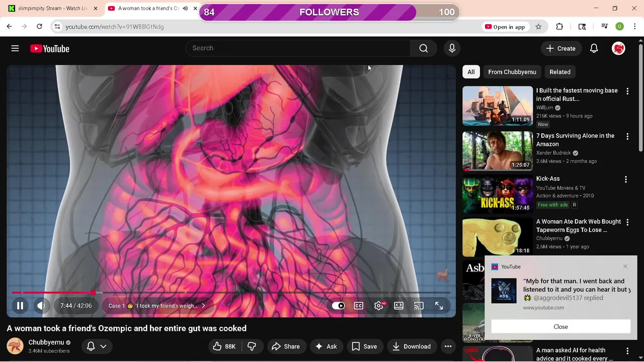Open the Chrome profile avatar

(620, 27)
